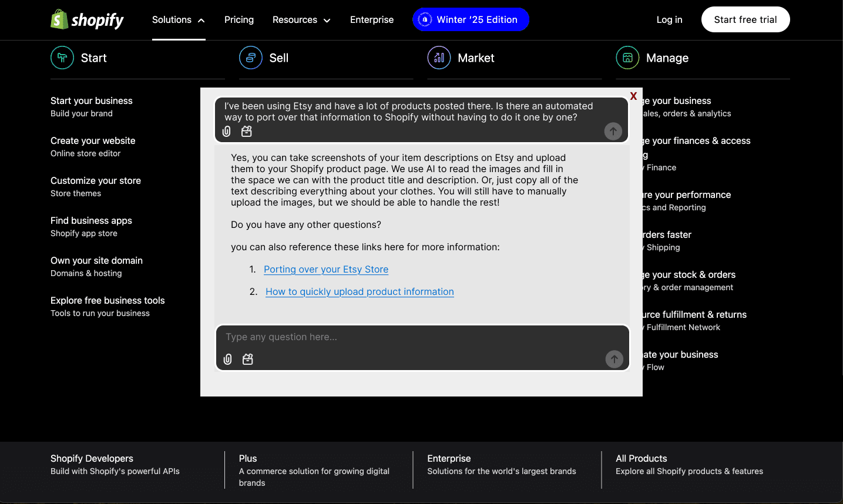Open the orders faster Shipping entry

tap(667, 240)
